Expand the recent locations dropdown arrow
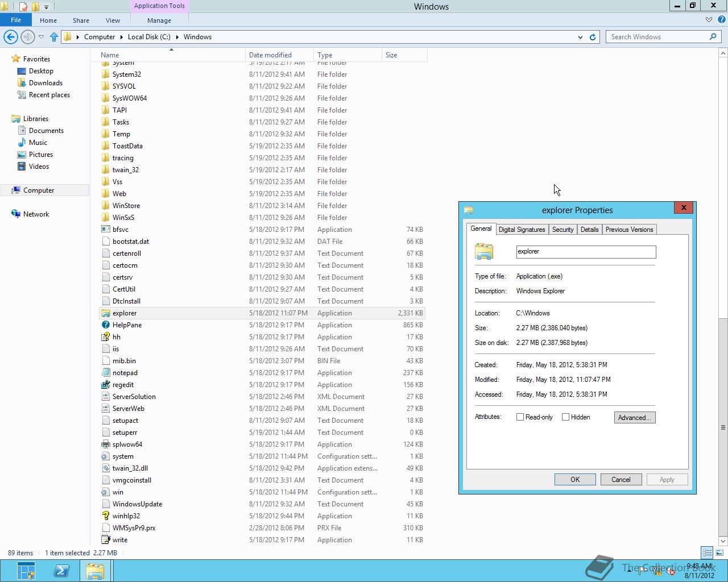 tap(41, 37)
